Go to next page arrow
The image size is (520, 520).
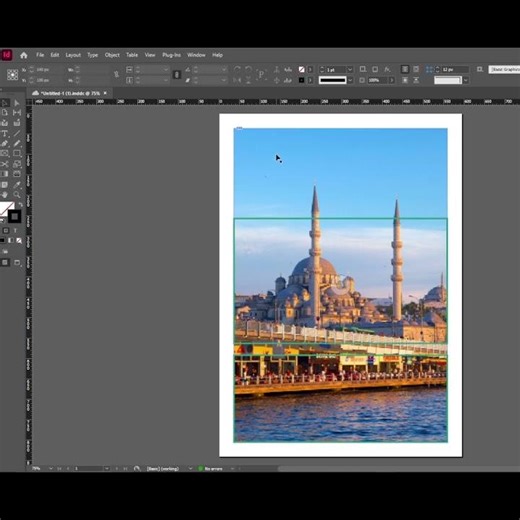[116, 469]
